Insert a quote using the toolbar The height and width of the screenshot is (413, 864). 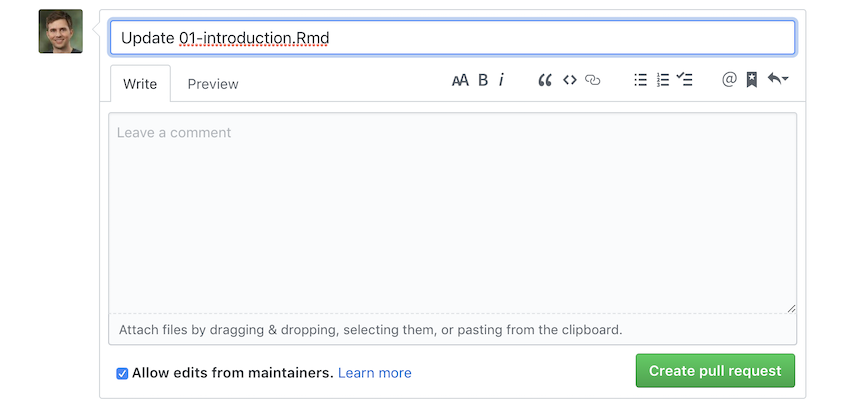tap(545, 81)
